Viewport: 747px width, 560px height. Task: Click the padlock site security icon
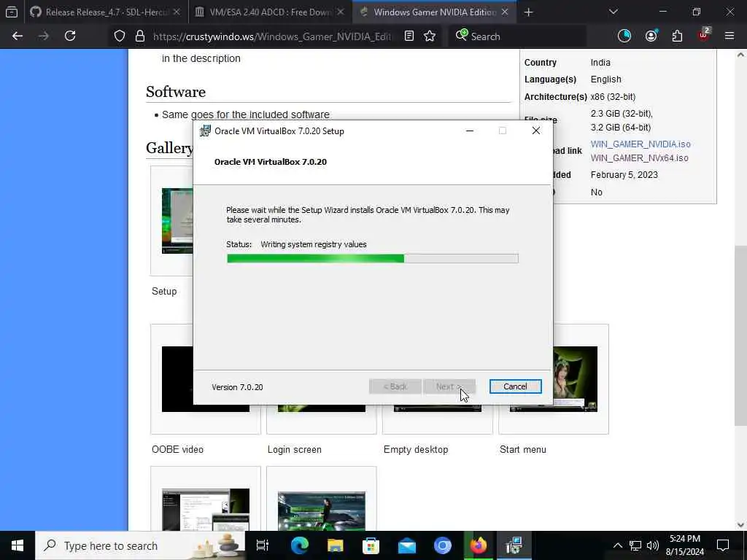click(140, 36)
